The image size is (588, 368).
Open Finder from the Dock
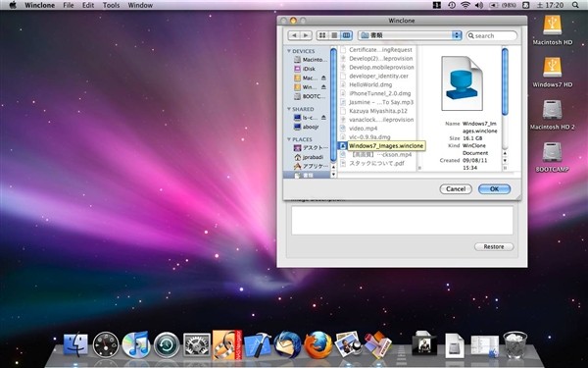(75, 344)
